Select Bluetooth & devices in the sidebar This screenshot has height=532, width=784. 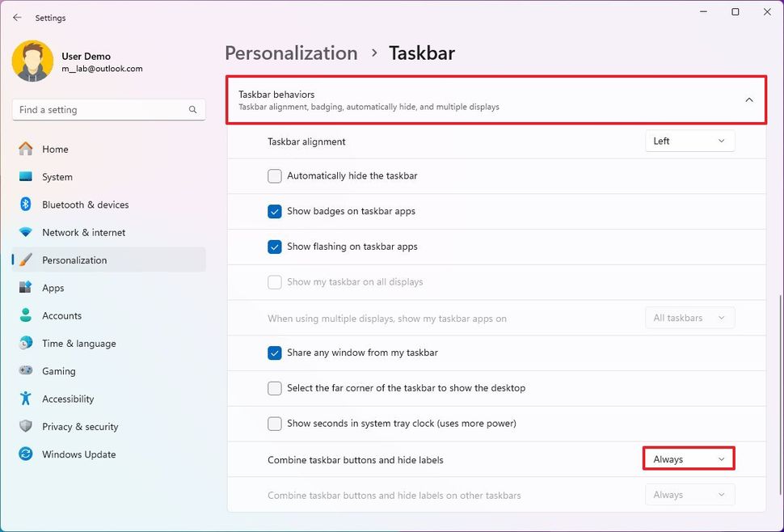[x=84, y=205]
